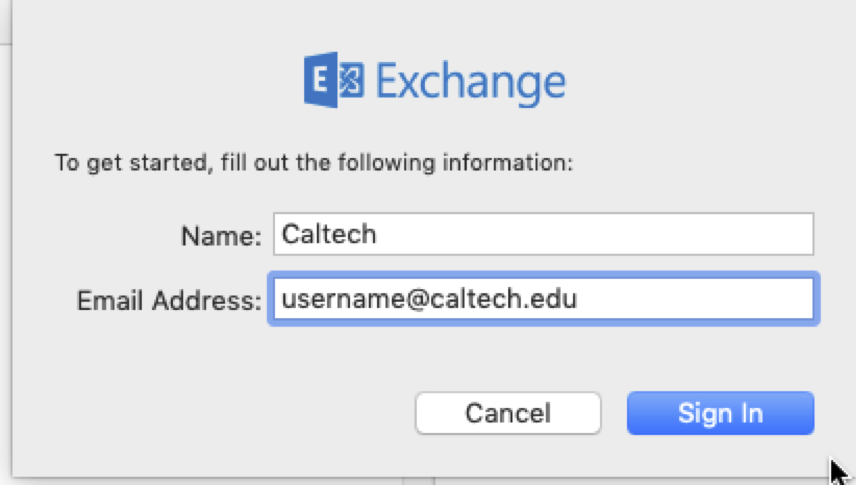Image resolution: width=856 pixels, height=485 pixels.
Task: Cancel the Exchange account setup
Action: click(x=507, y=412)
